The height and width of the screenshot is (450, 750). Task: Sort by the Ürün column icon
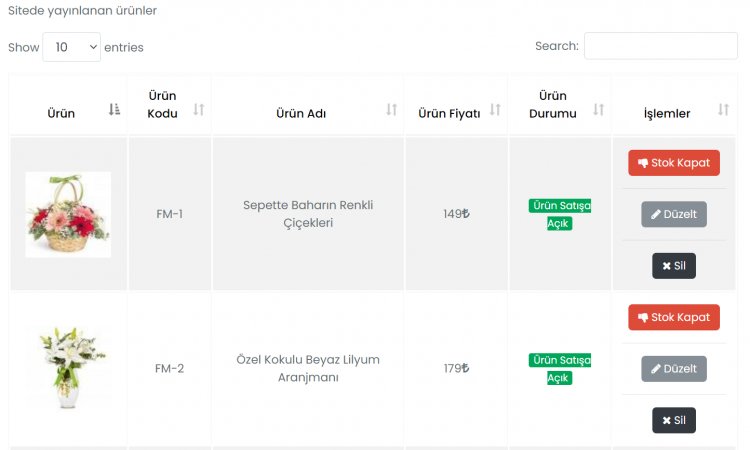tap(114, 110)
